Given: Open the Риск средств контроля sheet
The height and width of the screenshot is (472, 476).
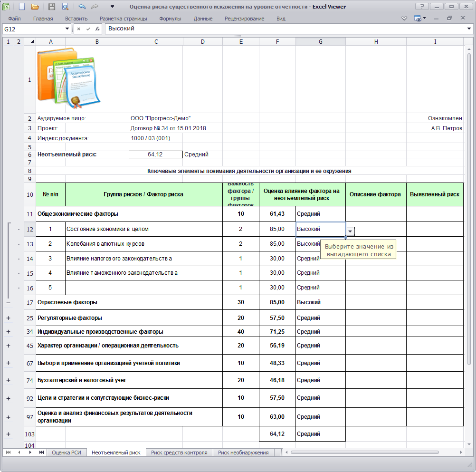Looking at the screenshot, I should click(179, 453).
